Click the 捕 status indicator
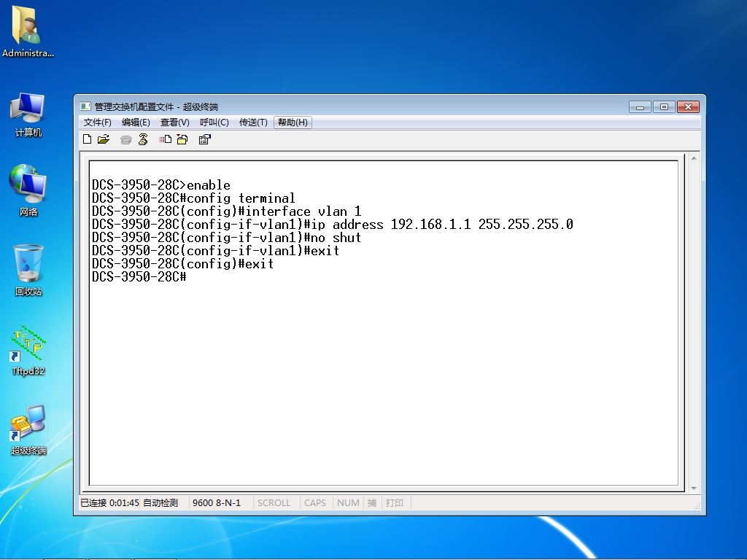This screenshot has height=560, width=747. point(372,503)
